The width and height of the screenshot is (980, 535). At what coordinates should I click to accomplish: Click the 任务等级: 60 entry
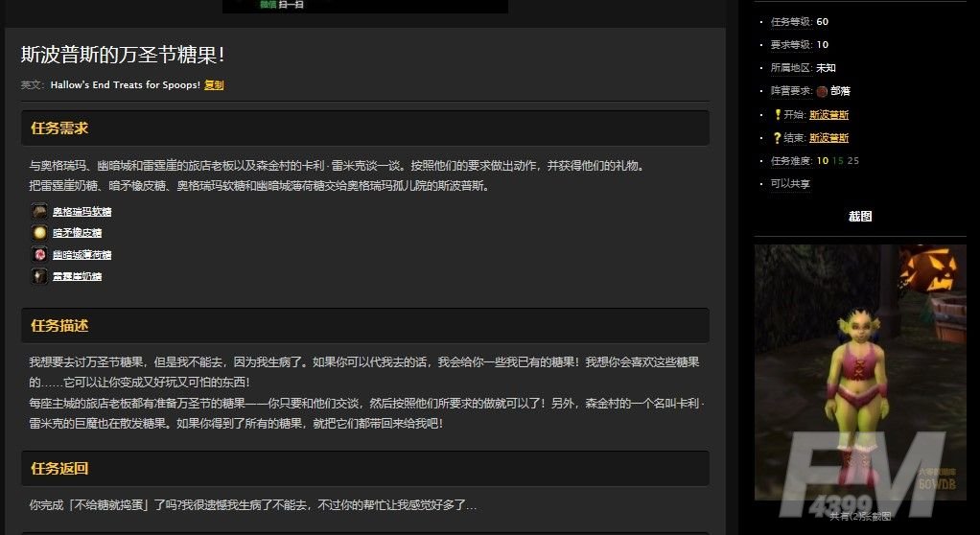coord(800,22)
